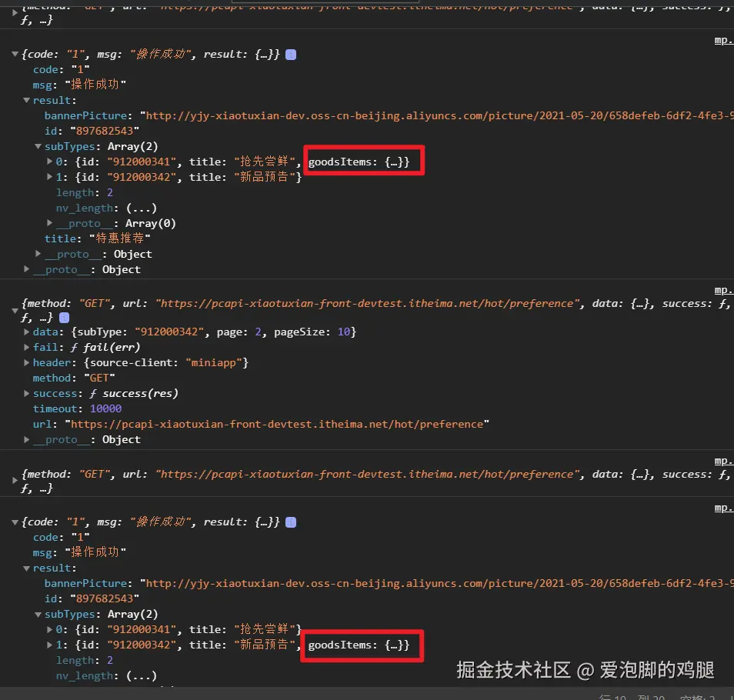Expand item 0 抢先尝鲜 lacking goodsItems

click(49, 629)
